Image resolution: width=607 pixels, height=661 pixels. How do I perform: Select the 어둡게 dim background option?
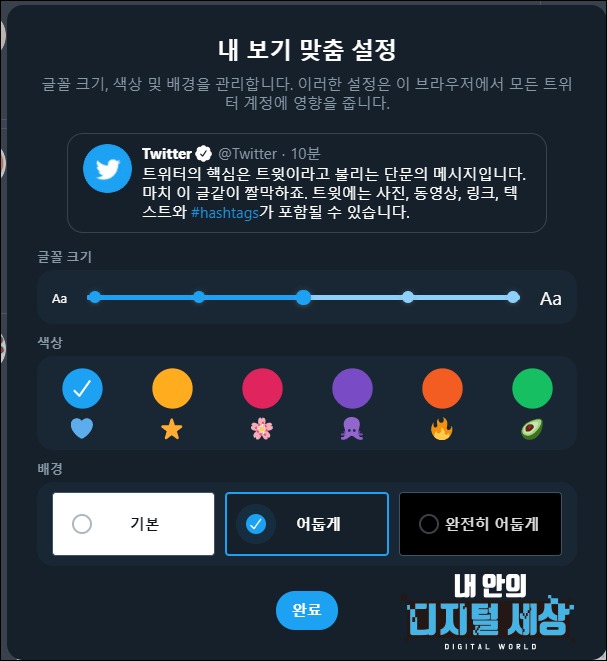click(307, 524)
